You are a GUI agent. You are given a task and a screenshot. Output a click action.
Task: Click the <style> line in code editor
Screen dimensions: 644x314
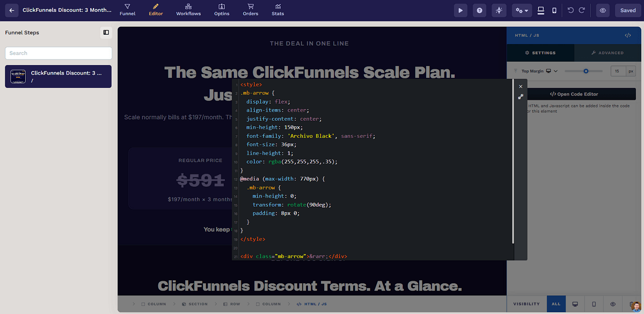pyautogui.click(x=251, y=84)
